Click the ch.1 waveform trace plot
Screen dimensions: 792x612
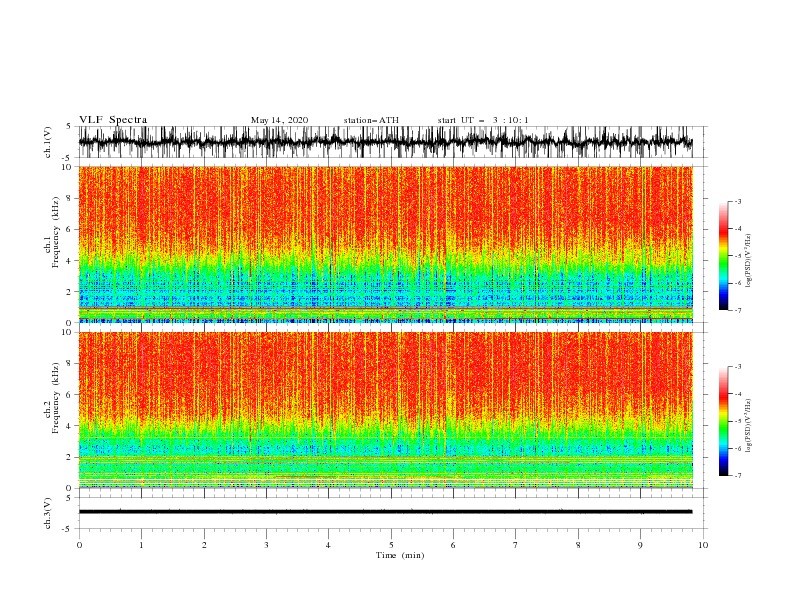click(x=386, y=142)
